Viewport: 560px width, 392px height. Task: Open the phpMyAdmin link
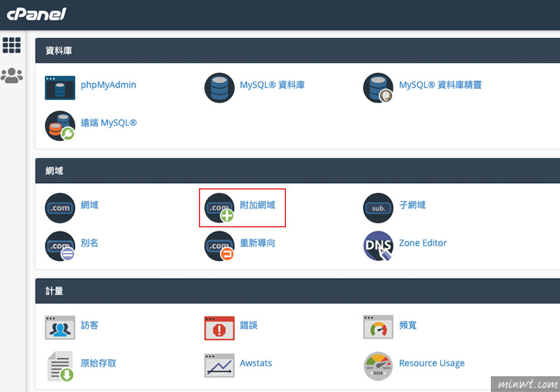click(108, 85)
